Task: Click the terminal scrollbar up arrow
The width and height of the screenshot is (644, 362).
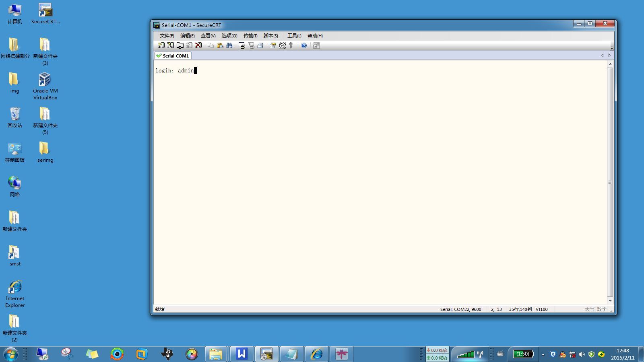Action: (x=610, y=64)
